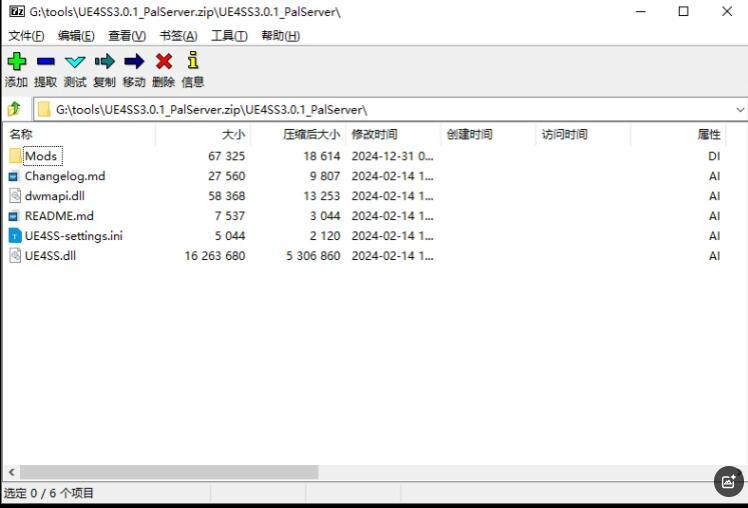
Task: Click the folder icon in the address bar
Action: pos(44,109)
